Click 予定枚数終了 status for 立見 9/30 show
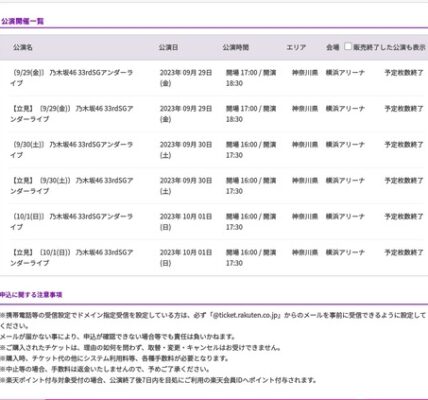 coord(404,181)
